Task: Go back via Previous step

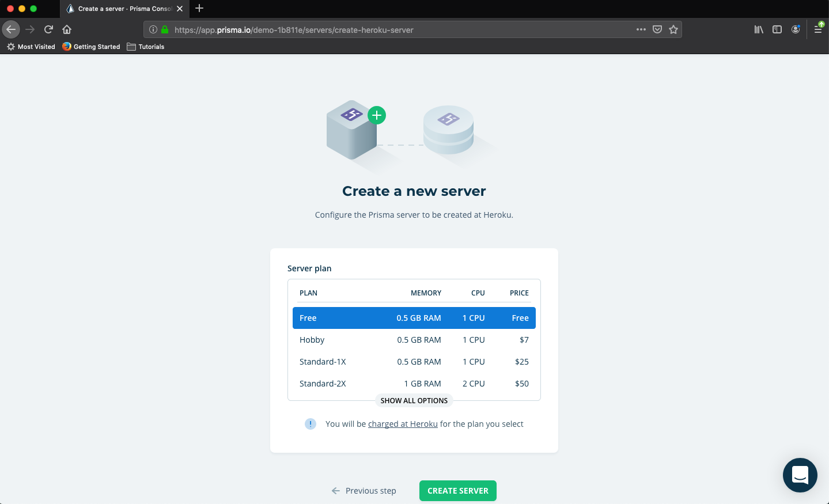Action: 364,491
